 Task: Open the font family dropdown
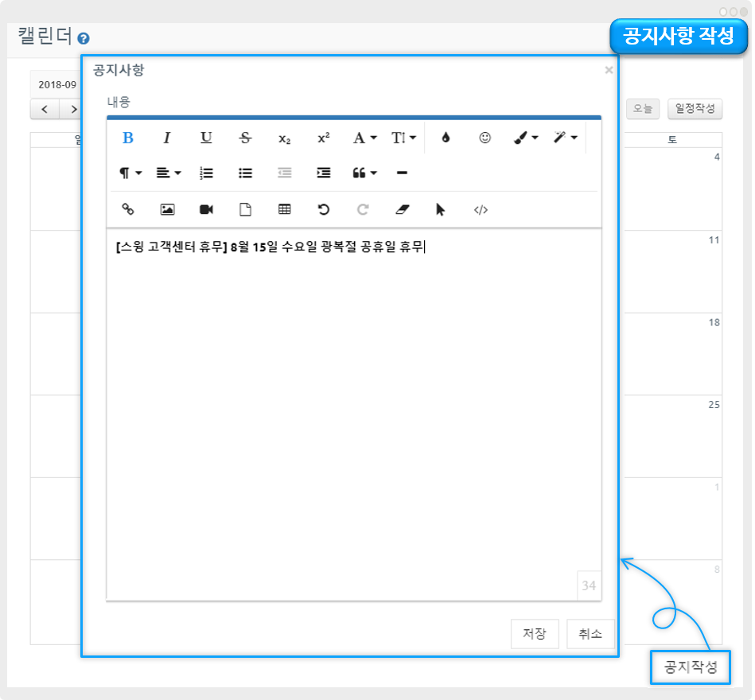pyautogui.click(x=364, y=138)
